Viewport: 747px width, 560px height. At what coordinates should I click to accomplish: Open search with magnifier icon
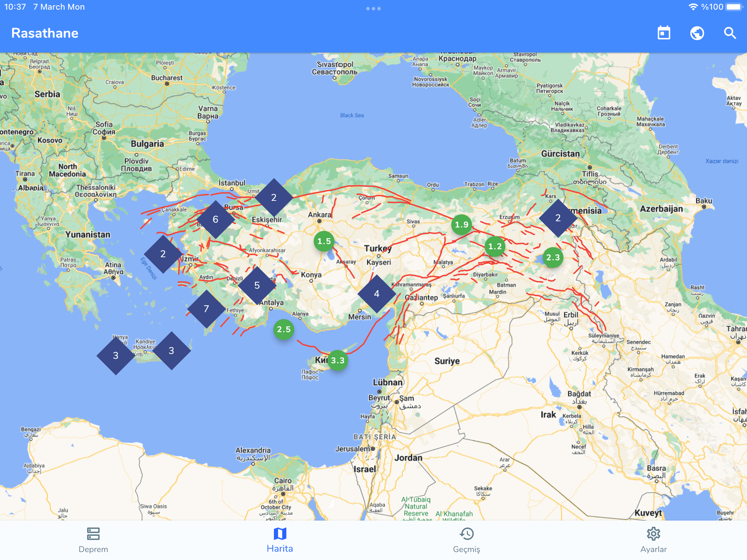pyautogui.click(x=730, y=33)
